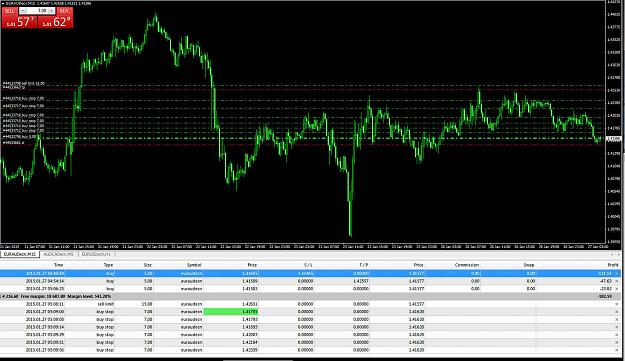Click the red SELL one-click trading button
625x361 pixels.
tap(20, 21)
